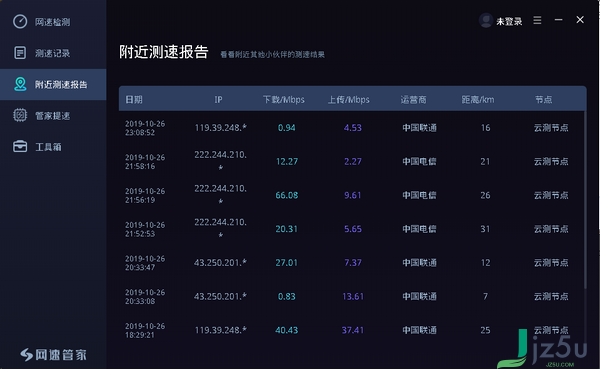Click IP 43.250.201.* in 20:33:08 row
Viewport: 600px width, 369px height.
click(x=220, y=296)
